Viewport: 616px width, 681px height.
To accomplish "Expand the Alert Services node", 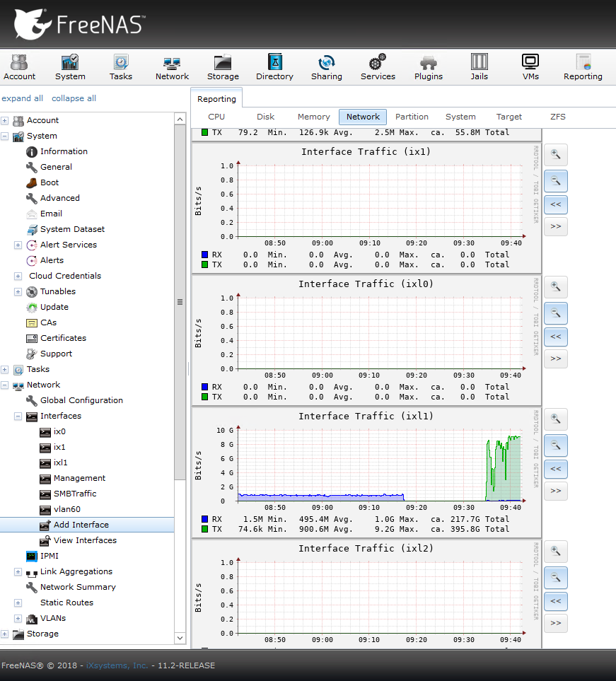I will (x=18, y=245).
